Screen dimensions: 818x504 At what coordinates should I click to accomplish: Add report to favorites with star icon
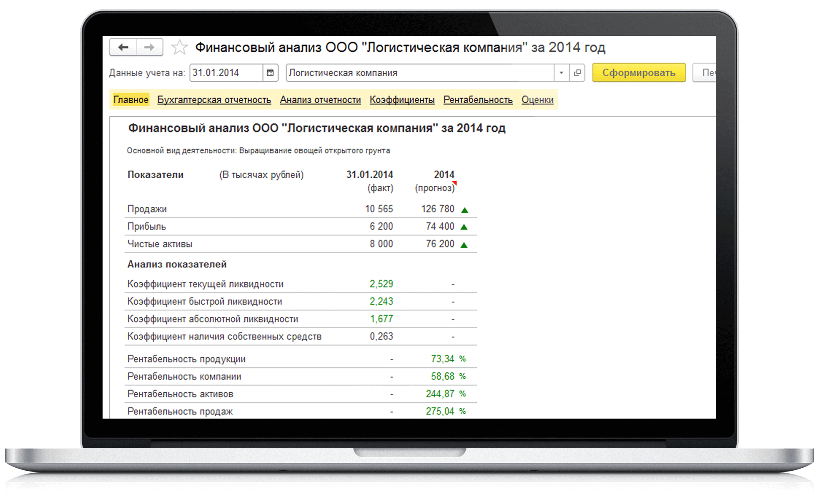(x=179, y=47)
